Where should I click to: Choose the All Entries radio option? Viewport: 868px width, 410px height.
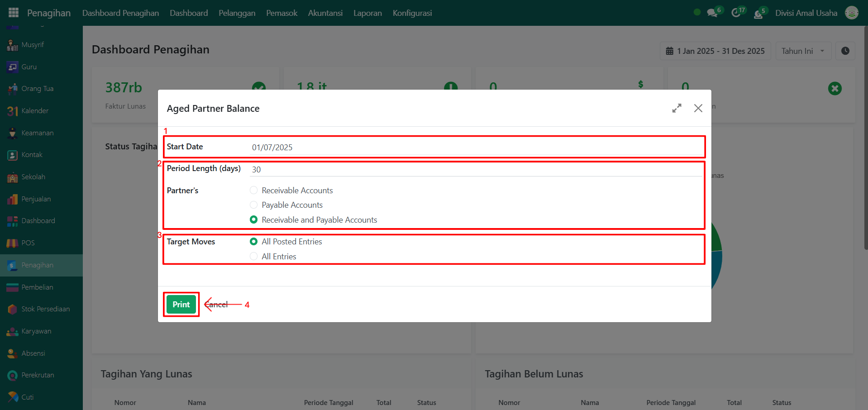pos(254,257)
